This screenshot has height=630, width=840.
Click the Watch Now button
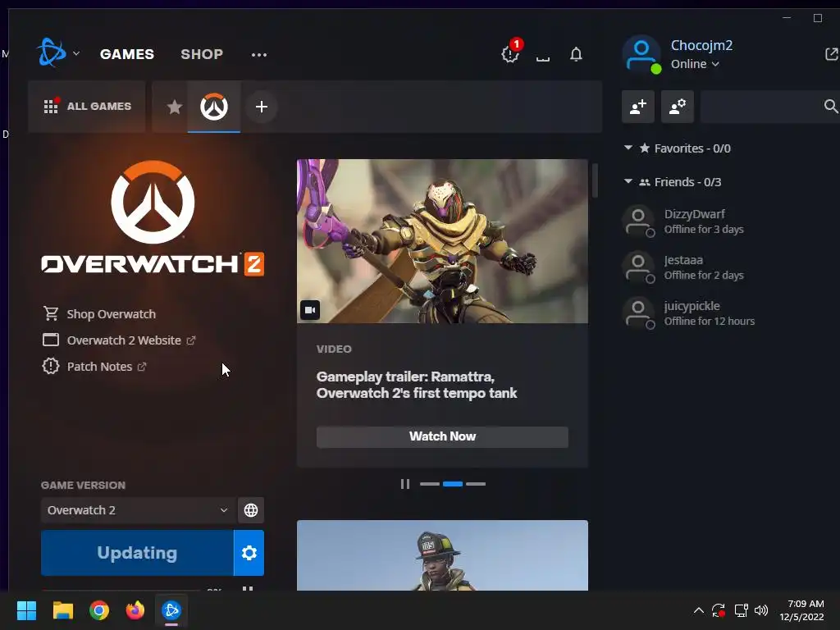(x=442, y=436)
